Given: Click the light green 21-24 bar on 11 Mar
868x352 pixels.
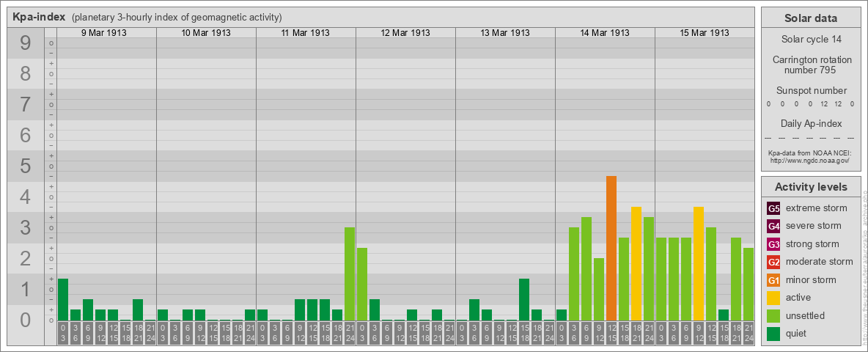Looking at the screenshot, I should (350, 274).
